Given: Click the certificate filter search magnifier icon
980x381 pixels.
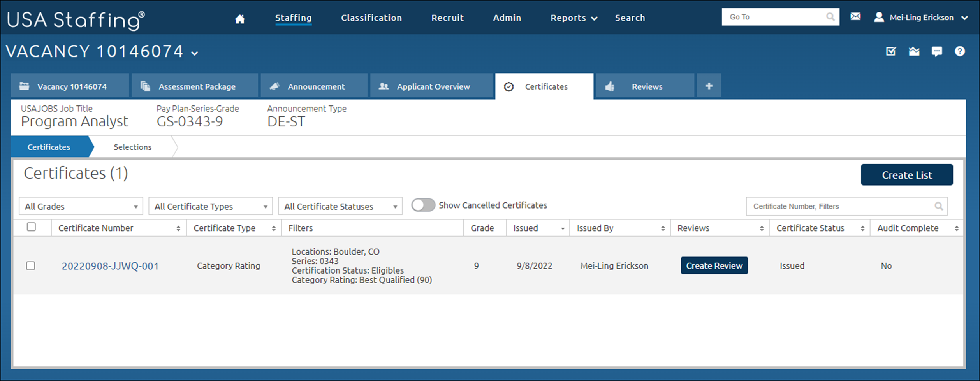Looking at the screenshot, I should pyautogui.click(x=939, y=206).
